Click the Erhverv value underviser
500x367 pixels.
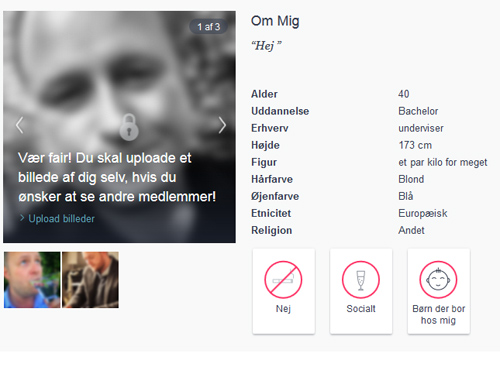pyautogui.click(x=421, y=128)
